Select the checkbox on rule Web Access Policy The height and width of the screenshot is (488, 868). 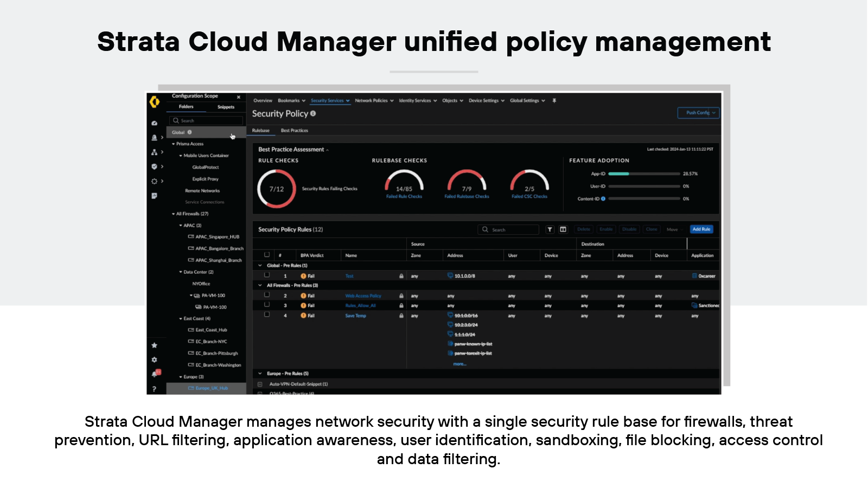pyautogui.click(x=267, y=295)
